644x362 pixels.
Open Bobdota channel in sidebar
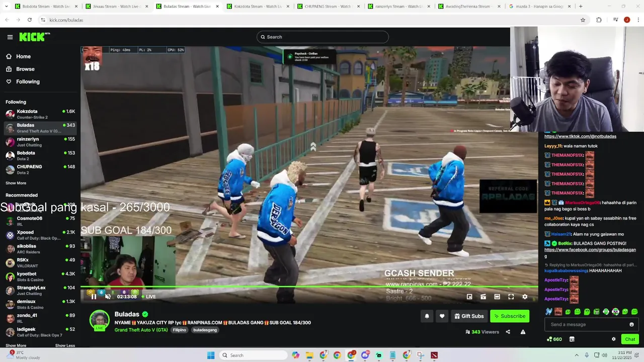coord(40,155)
